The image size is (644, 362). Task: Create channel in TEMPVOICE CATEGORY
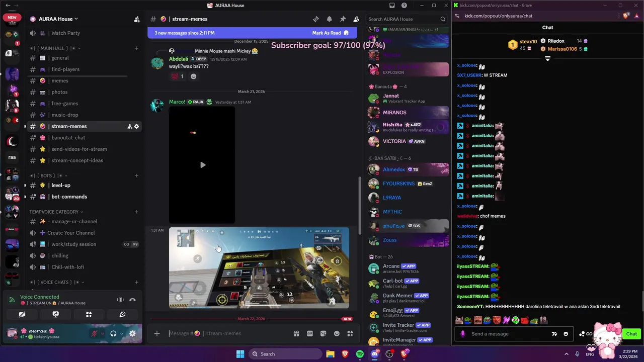[x=136, y=212]
